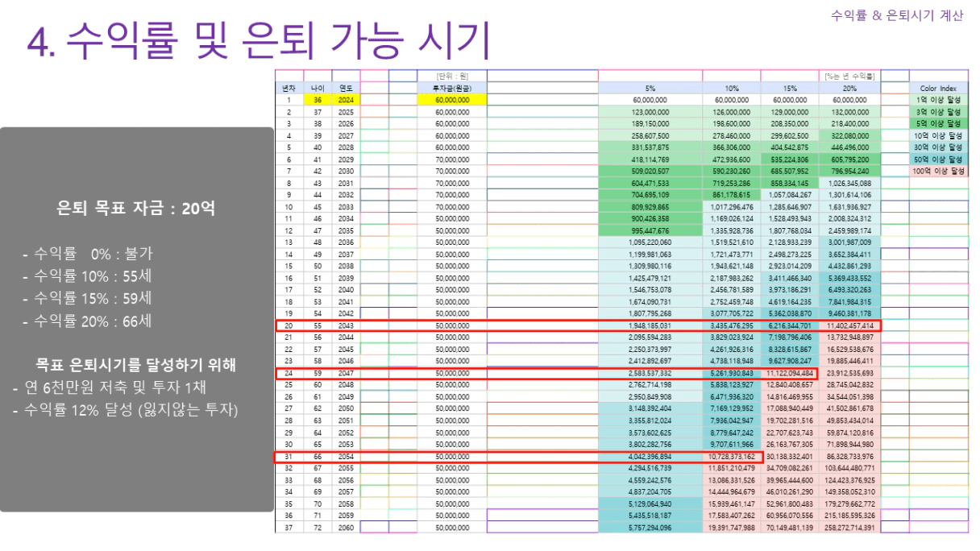Click the value '509,020,507' in the table
This screenshot has height=551, width=980.
tap(650, 172)
